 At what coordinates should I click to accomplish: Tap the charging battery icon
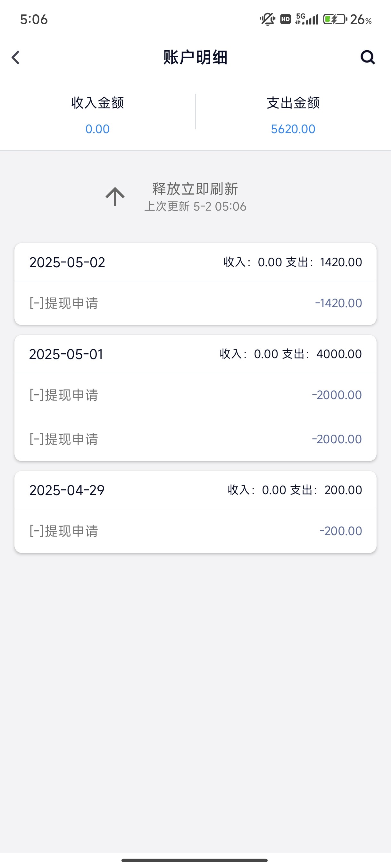[x=335, y=19]
